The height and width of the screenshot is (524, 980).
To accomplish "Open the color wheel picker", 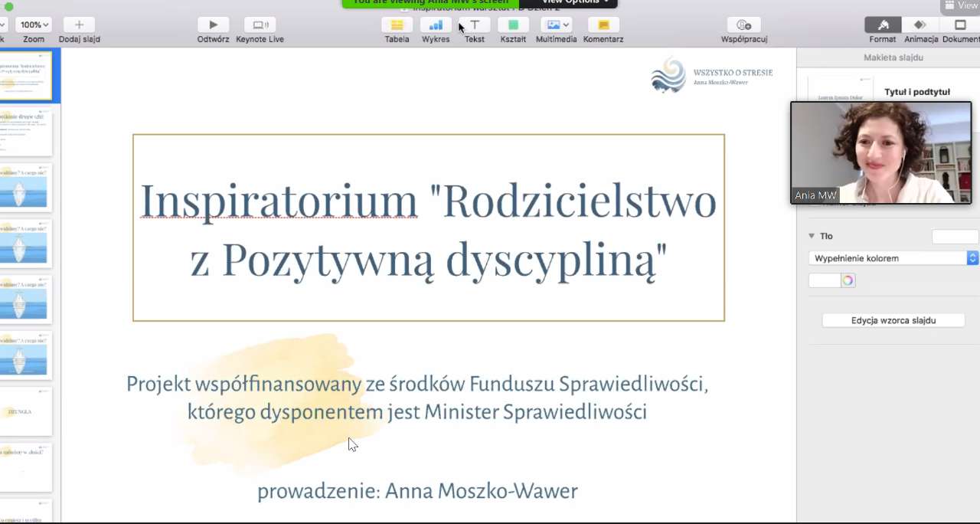I will 848,280.
